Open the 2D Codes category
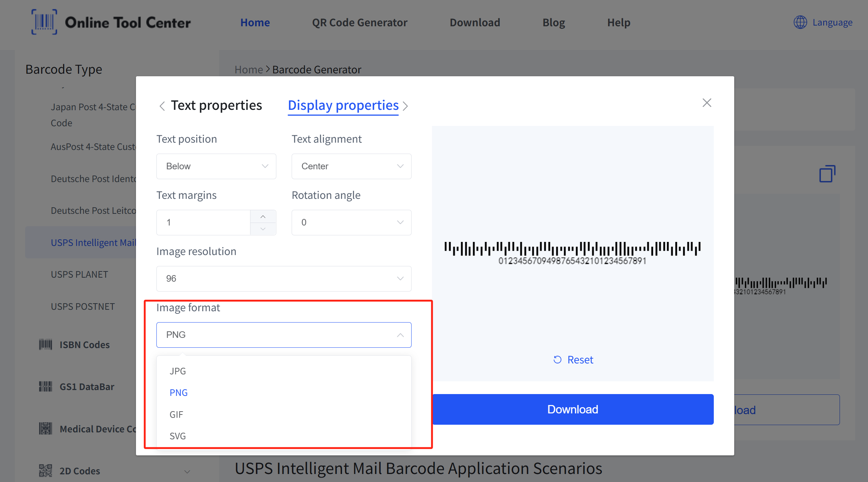This screenshot has width=868, height=482. (80, 471)
